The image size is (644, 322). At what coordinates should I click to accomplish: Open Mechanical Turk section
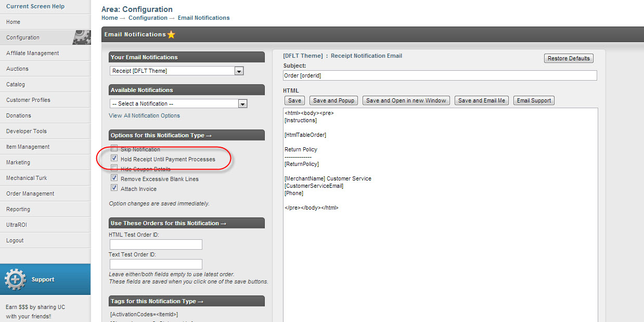[x=45, y=178]
